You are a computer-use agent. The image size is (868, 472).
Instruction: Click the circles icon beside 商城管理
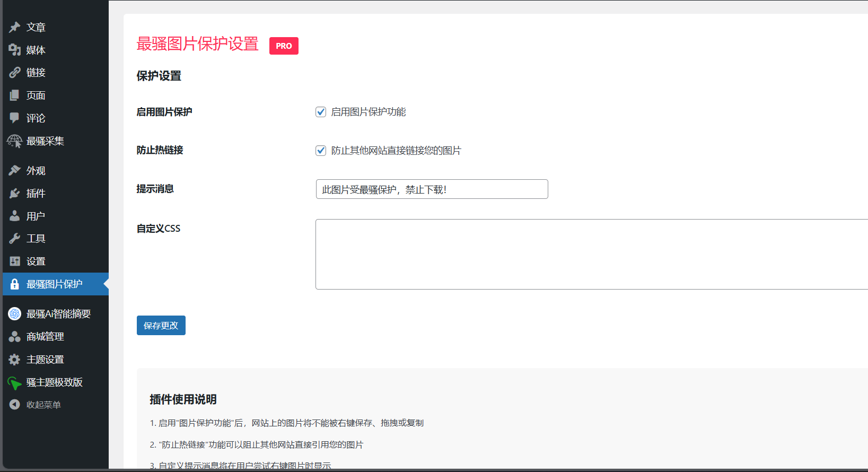[x=14, y=337]
